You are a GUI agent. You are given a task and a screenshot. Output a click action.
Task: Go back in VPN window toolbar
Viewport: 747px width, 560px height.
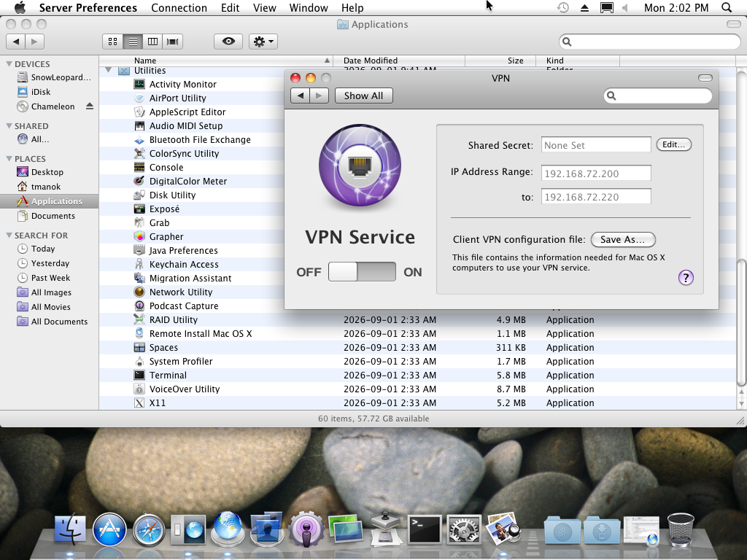(x=300, y=96)
